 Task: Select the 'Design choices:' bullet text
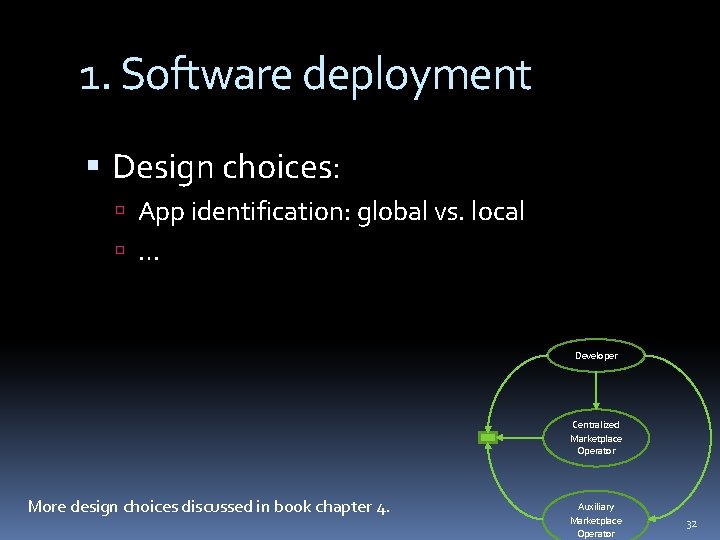coord(226,168)
